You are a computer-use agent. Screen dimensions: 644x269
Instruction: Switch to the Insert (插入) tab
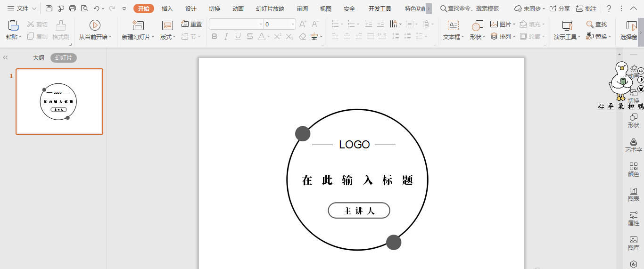[167, 8]
